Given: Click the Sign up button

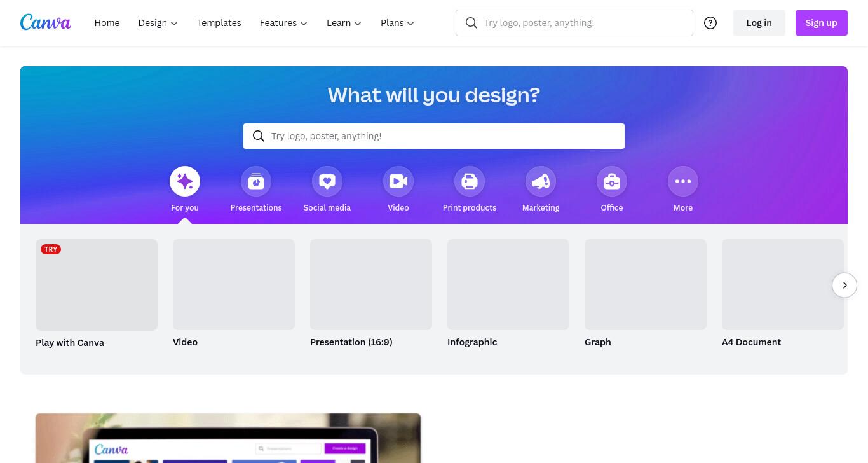Looking at the screenshot, I should (x=821, y=23).
